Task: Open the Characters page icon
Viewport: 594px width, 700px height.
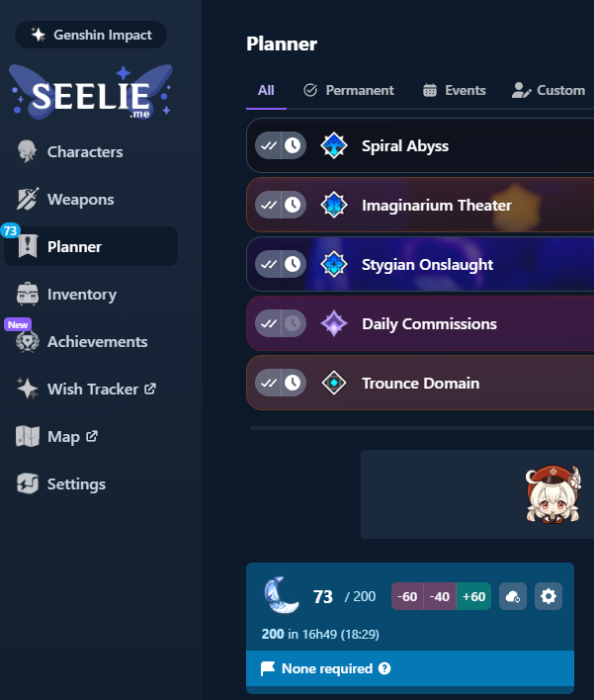Action: click(28, 152)
